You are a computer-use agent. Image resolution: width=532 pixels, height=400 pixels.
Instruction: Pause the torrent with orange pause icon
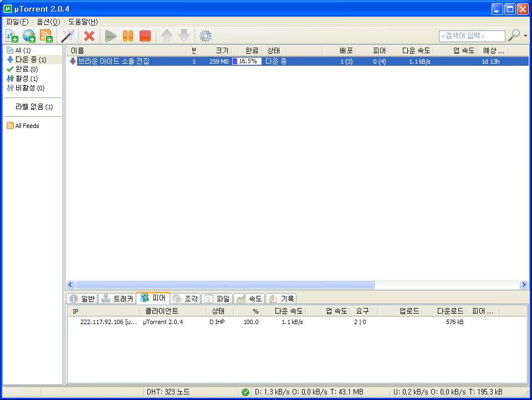(x=128, y=36)
